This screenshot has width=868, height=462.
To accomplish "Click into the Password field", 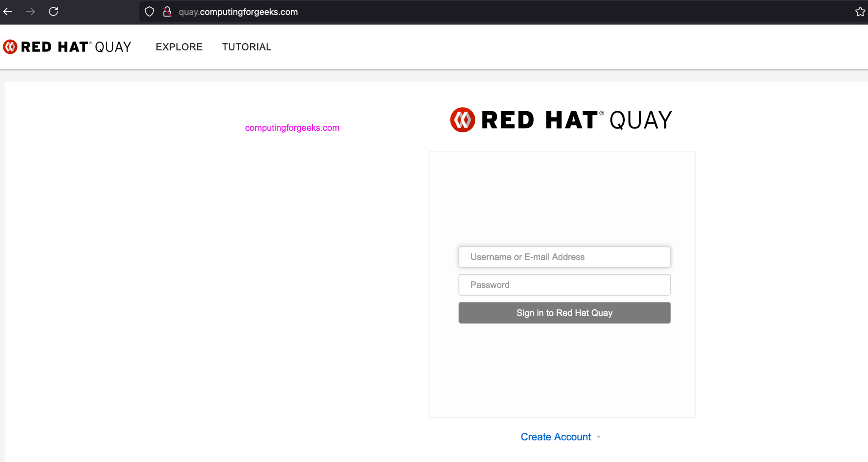I will [x=564, y=285].
